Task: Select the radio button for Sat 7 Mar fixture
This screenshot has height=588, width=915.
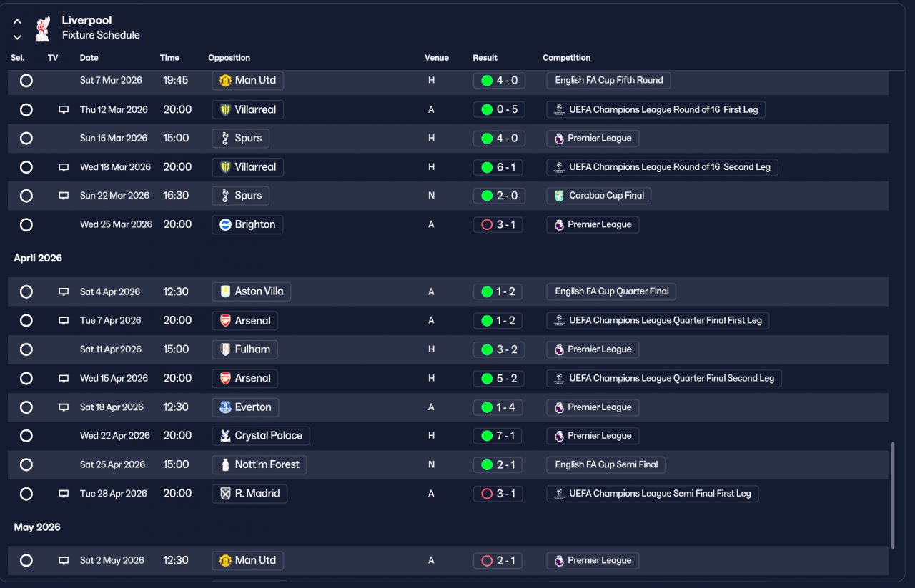Action: click(x=26, y=81)
